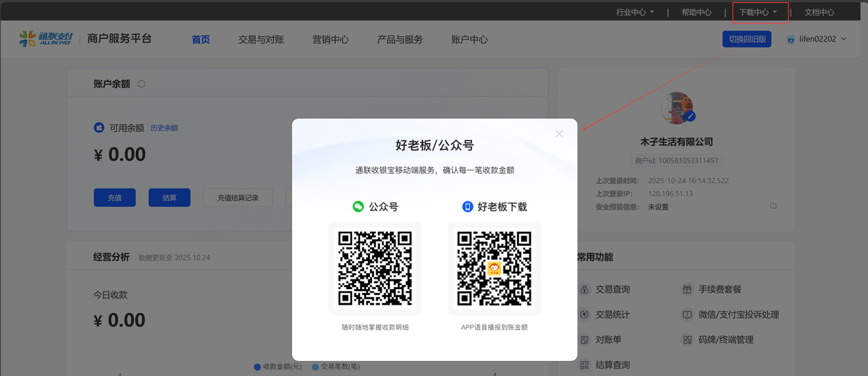Click the 未设置 value for 安全预留信息
This screenshot has height=376, width=868.
[x=658, y=207]
